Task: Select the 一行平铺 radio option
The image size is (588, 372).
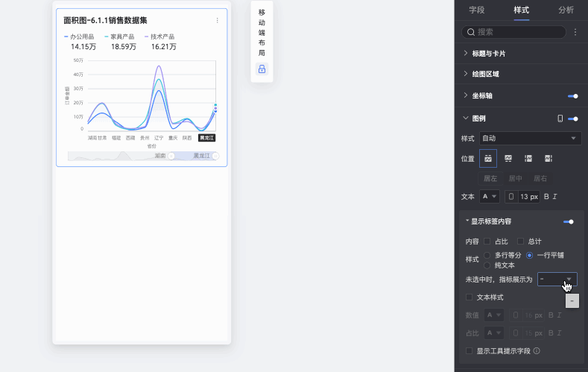Action: pyautogui.click(x=529, y=256)
